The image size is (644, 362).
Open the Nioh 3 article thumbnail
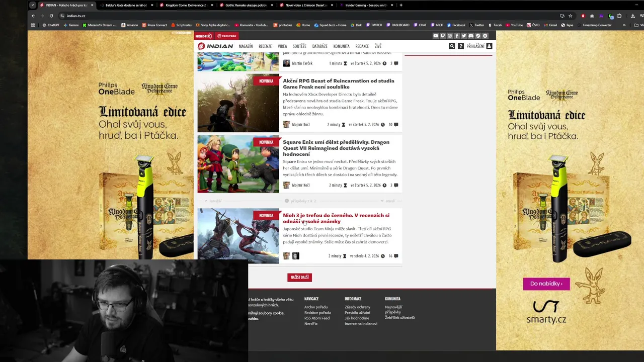[238, 236]
